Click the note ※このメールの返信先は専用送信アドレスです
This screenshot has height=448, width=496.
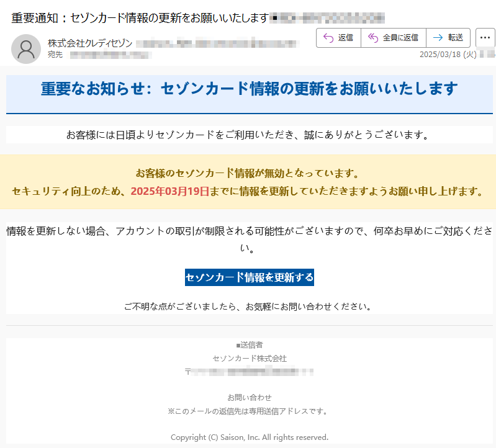click(248, 411)
